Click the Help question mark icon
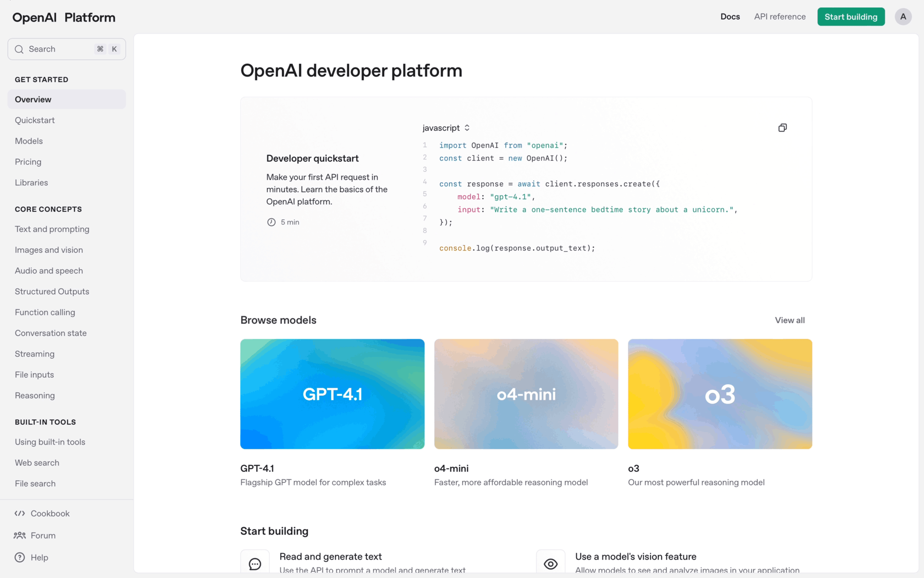 (20, 557)
